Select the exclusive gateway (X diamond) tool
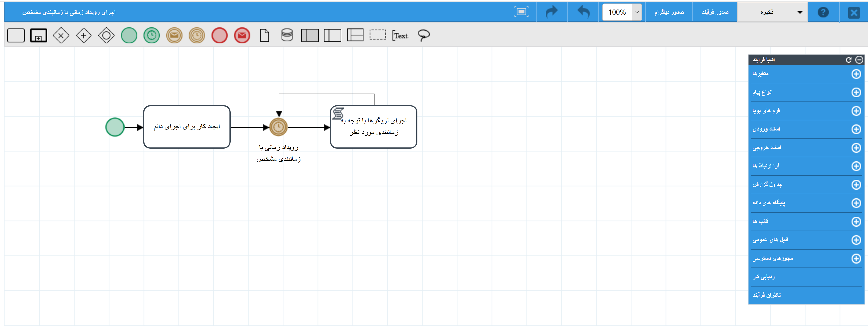This screenshot has width=868, height=326. (x=61, y=35)
